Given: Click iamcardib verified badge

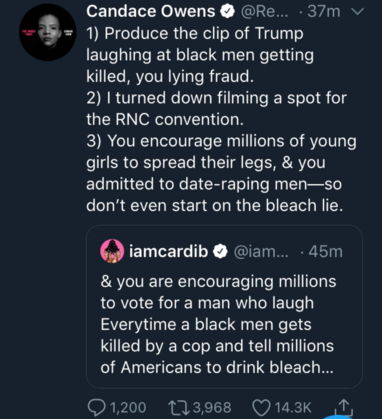Looking at the screenshot, I should coord(220,252).
